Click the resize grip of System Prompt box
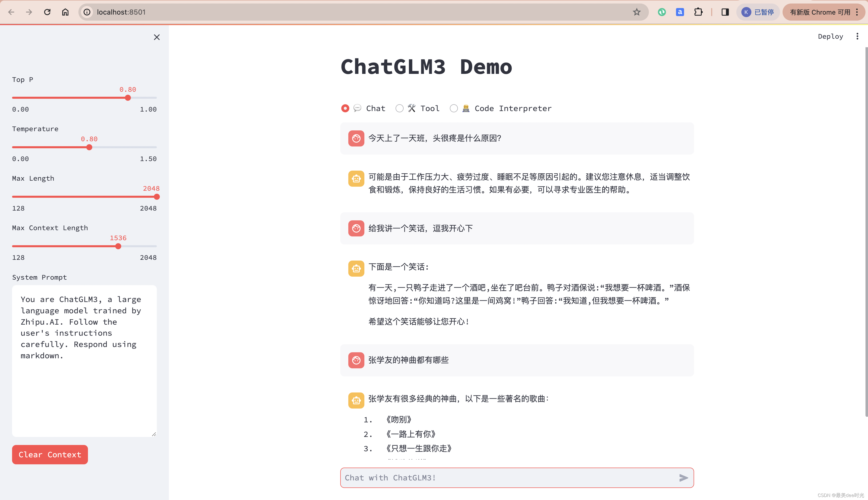The image size is (868, 500). (x=154, y=434)
